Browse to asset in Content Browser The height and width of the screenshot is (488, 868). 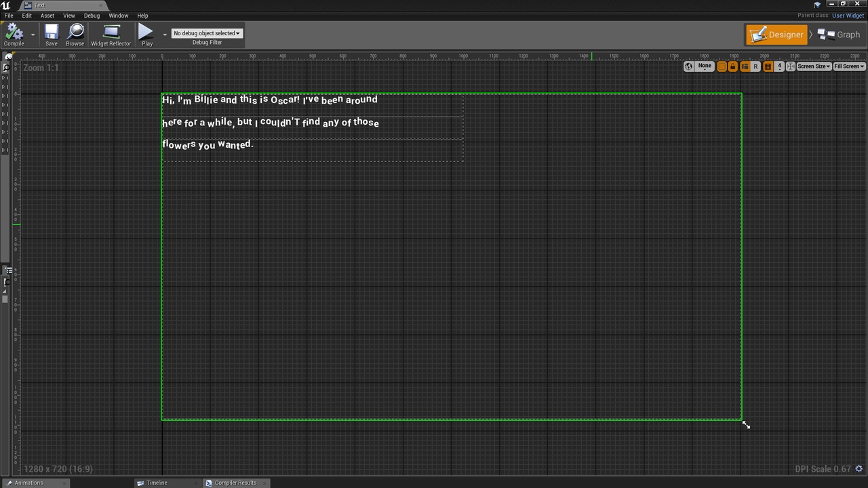75,32
